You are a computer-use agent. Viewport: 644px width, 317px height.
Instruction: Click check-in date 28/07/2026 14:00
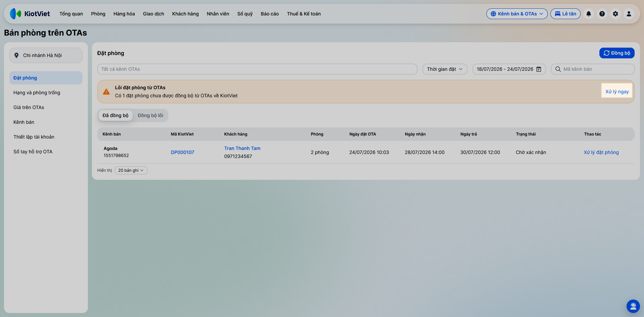[425, 152]
